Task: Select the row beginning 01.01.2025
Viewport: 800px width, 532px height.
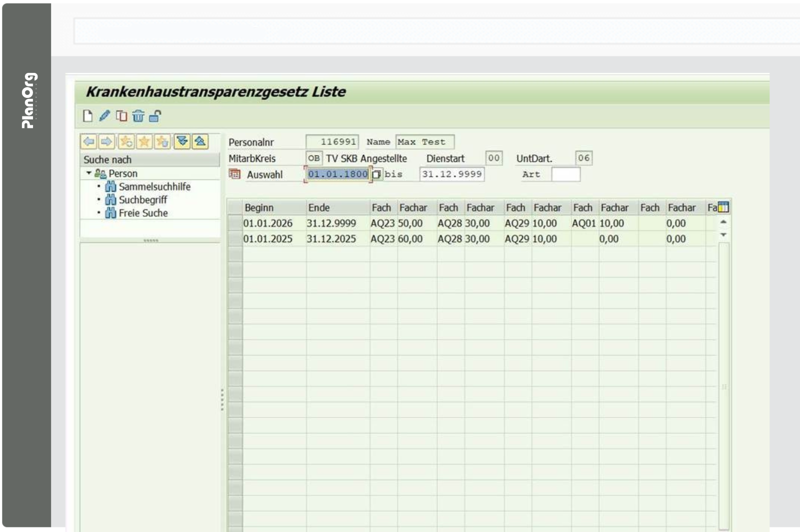Action: click(x=235, y=239)
